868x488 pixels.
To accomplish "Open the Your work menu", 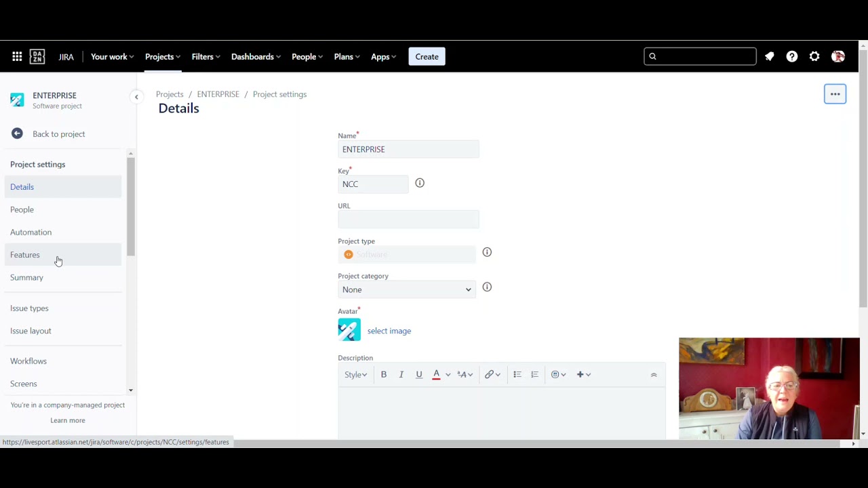I will 113,57.
